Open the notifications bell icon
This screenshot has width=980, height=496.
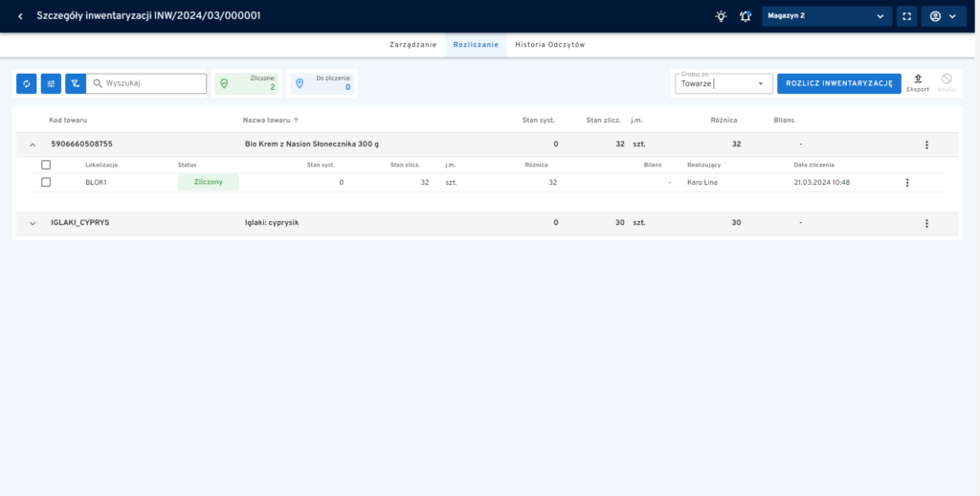click(x=745, y=16)
